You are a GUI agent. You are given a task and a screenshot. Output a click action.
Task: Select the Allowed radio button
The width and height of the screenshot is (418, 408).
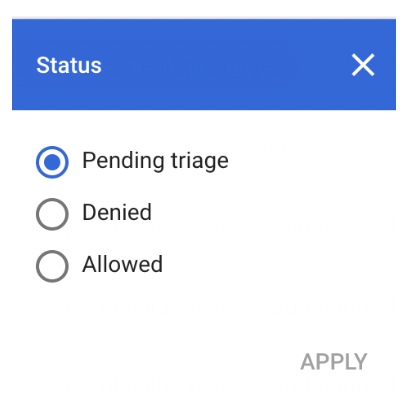pos(52,266)
